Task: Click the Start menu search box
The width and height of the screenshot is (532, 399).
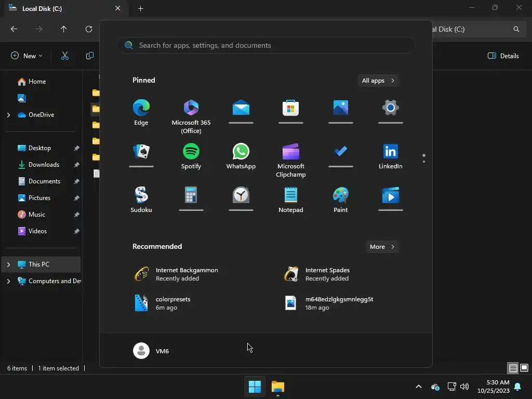Action: coord(266,45)
